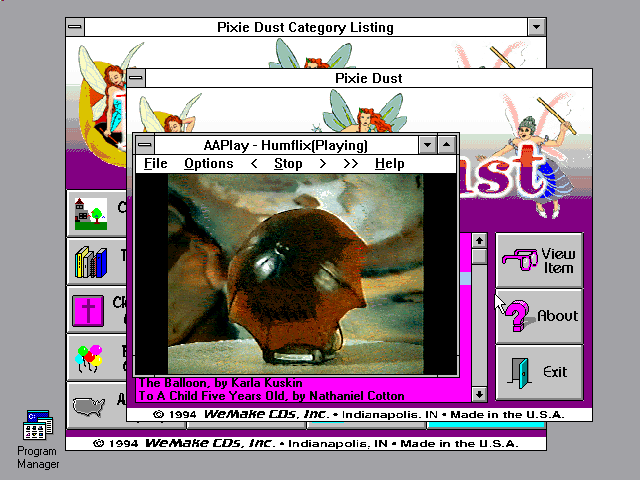The height and width of the screenshot is (480, 640).
Task: Click the gray USA map category icon
Action: (89, 407)
